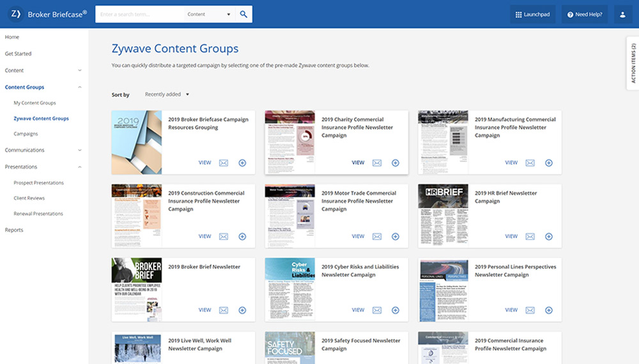
Task: Expand the Communications sidebar chevron
Action: point(80,150)
